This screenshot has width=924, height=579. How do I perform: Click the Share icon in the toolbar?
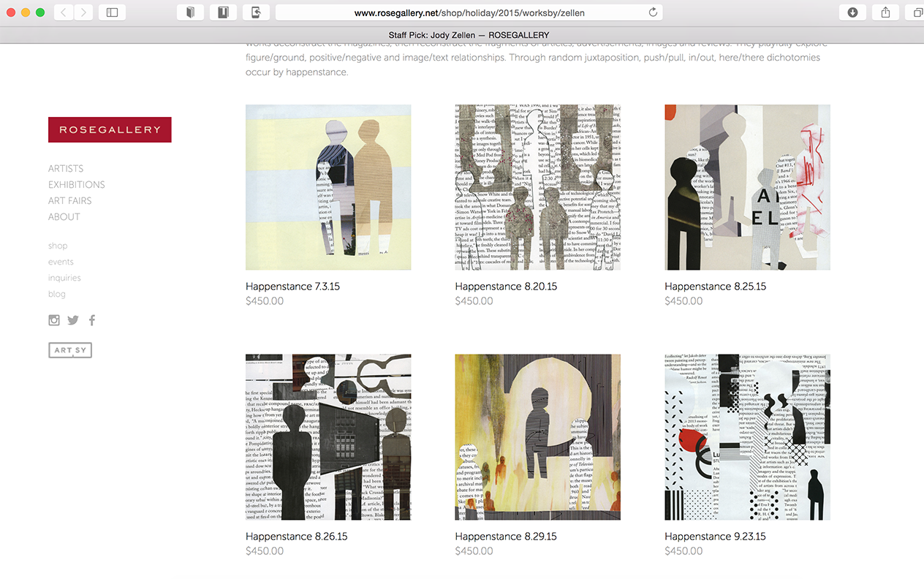(885, 12)
